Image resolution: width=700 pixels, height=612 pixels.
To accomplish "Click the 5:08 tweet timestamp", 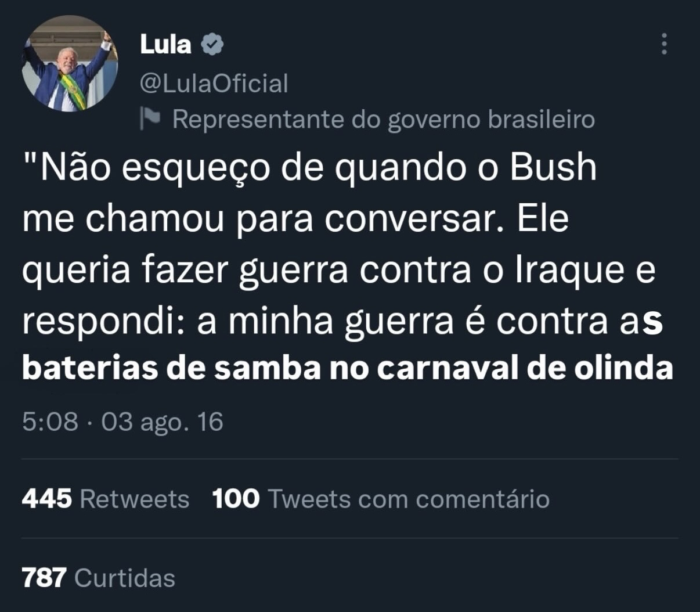I will click(50, 422).
